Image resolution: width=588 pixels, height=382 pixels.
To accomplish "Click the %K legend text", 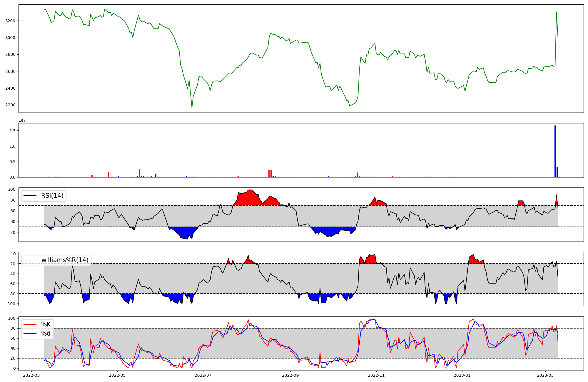I will [46, 324].
